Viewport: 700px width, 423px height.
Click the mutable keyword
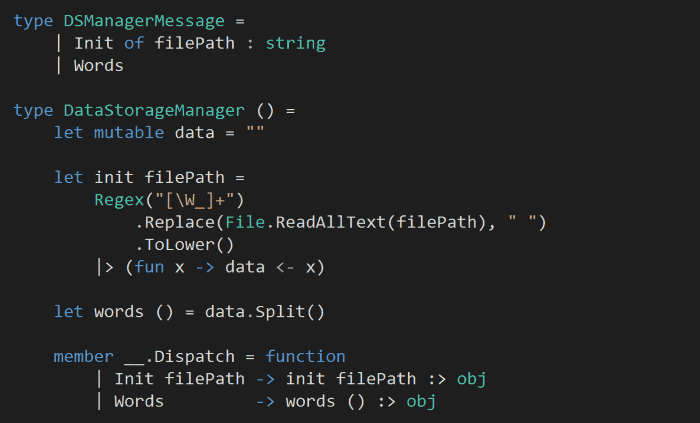click(x=130, y=132)
